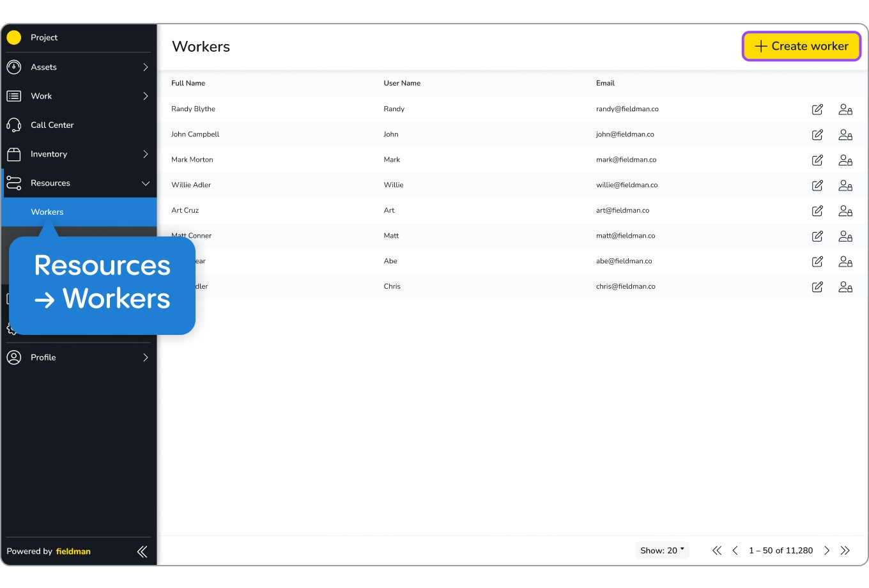Image resolution: width=869 pixels, height=588 pixels.
Task: Click email mark@fieldman.co
Action: click(626, 160)
